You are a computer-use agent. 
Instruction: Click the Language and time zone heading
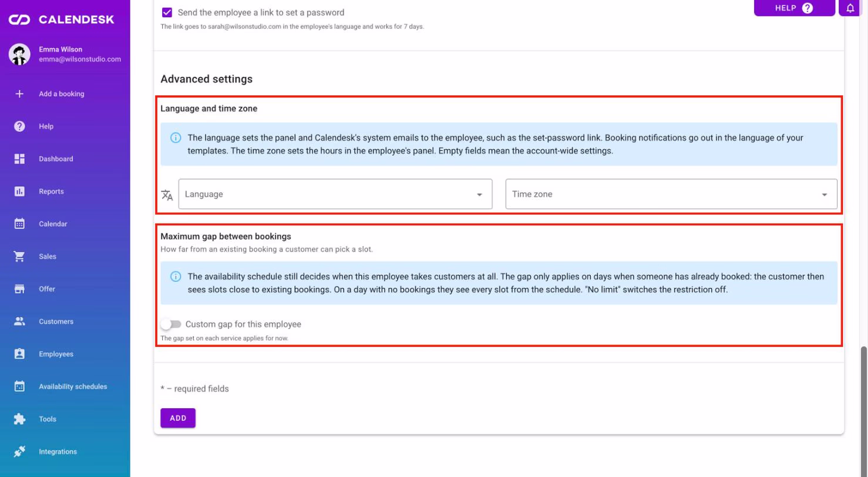(x=209, y=109)
